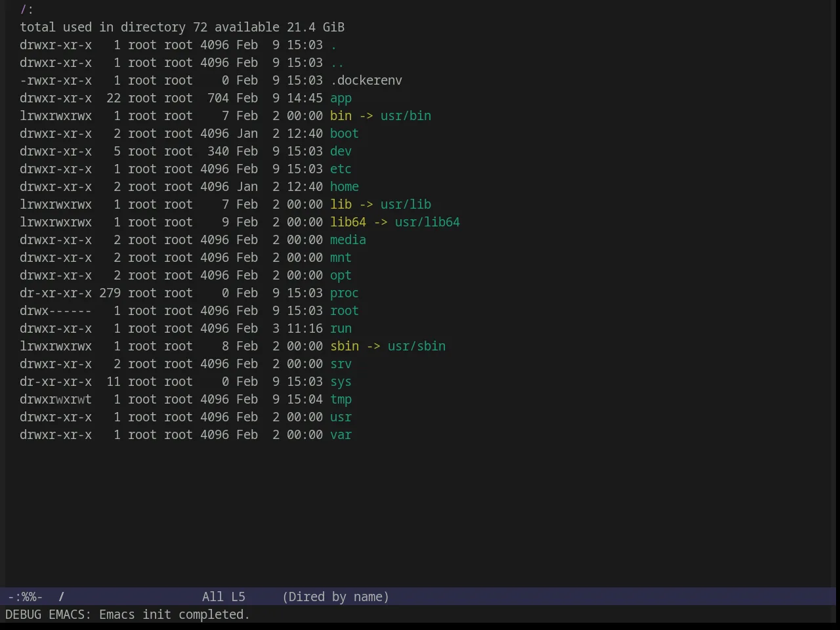Open the media directory
Viewport: 840px width, 630px height.
[x=348, y=240]
